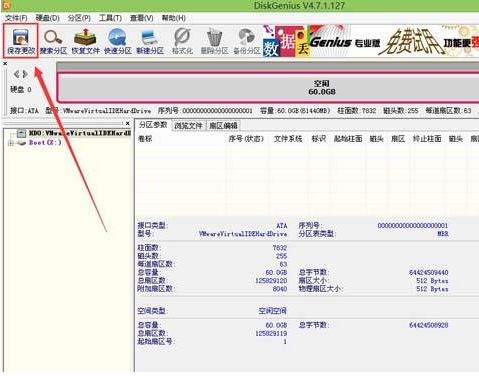Click the serial number value 00000000000000000001
Viewport: 479px width, 376px height.
tap(413, 226)
